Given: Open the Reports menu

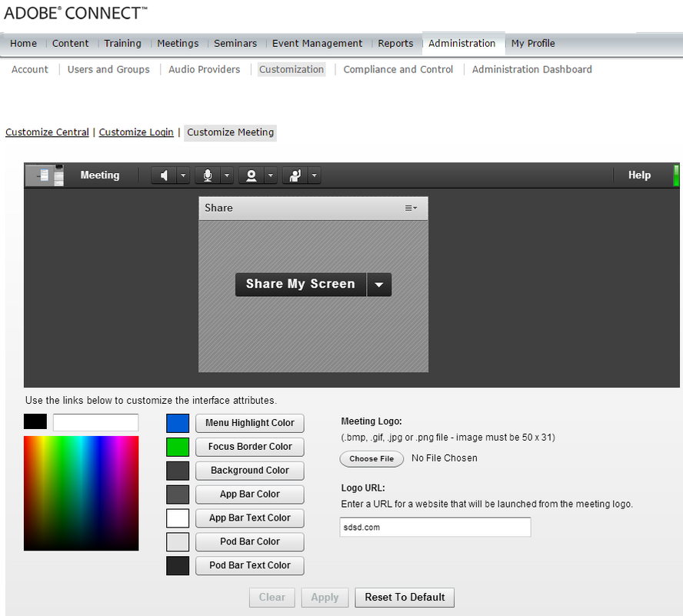Looking at the screenshot, I should pyautogui.click(x=395, y=44).
